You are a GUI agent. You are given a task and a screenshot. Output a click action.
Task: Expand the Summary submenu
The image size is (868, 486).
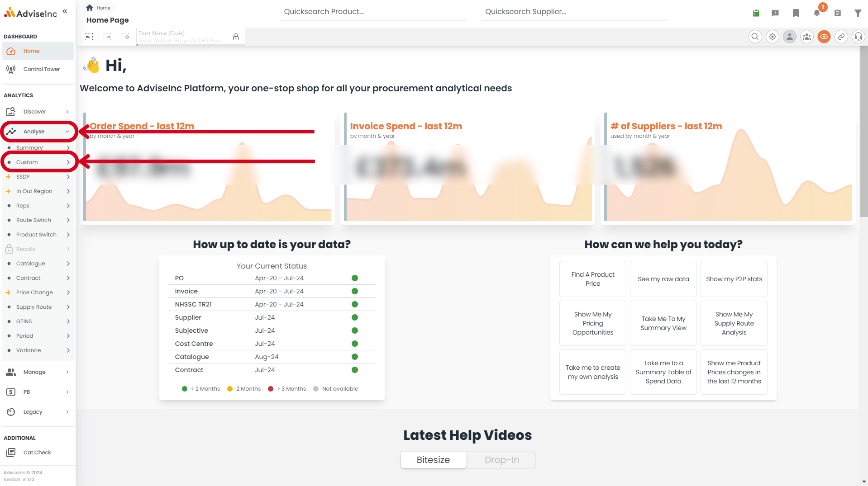click(x=38, y=148)
